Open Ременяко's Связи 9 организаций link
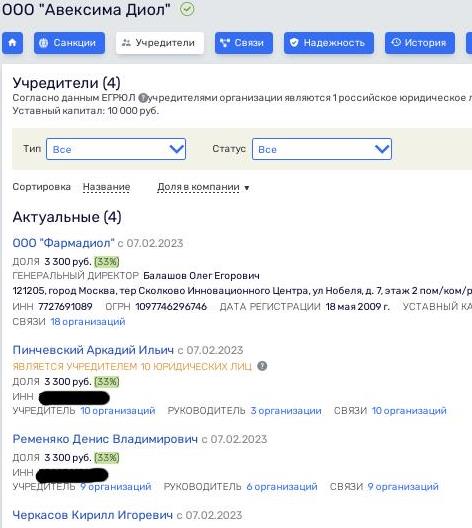The image size is (472, 528). [x=403, y=487]
